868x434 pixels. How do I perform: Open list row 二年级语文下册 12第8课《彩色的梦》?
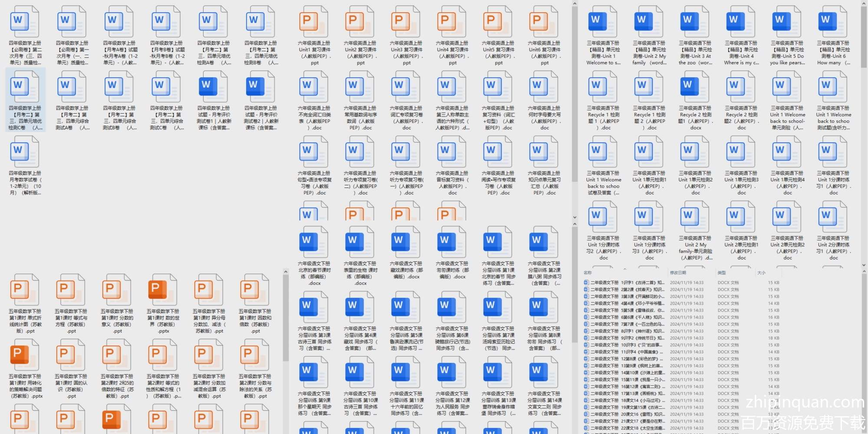click(681, 359)
